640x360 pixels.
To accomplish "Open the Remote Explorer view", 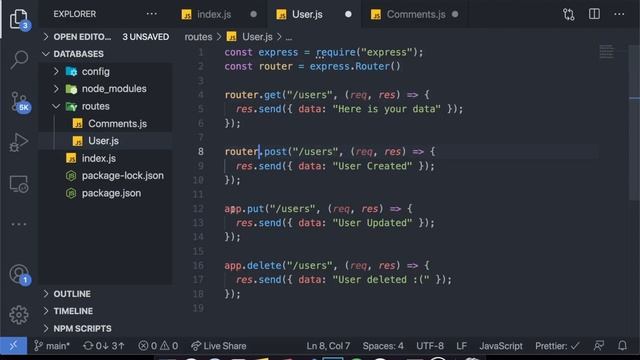I will pos(19,184).
